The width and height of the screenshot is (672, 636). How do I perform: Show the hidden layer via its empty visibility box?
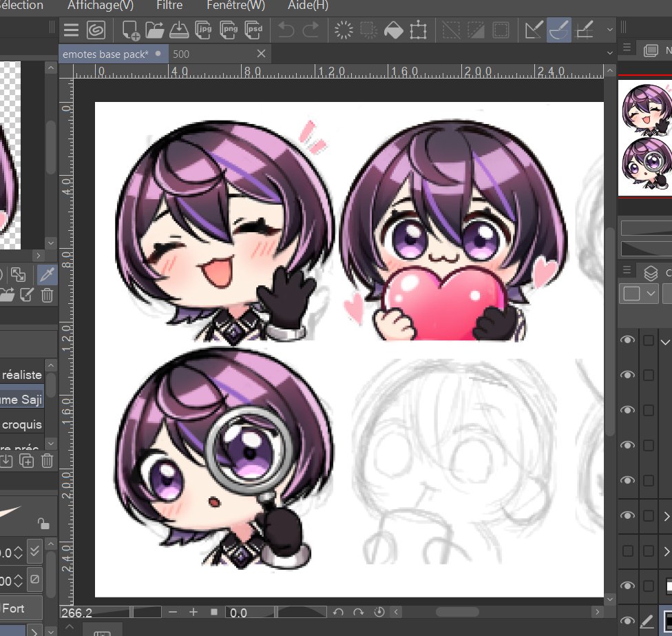pos(627,551)
